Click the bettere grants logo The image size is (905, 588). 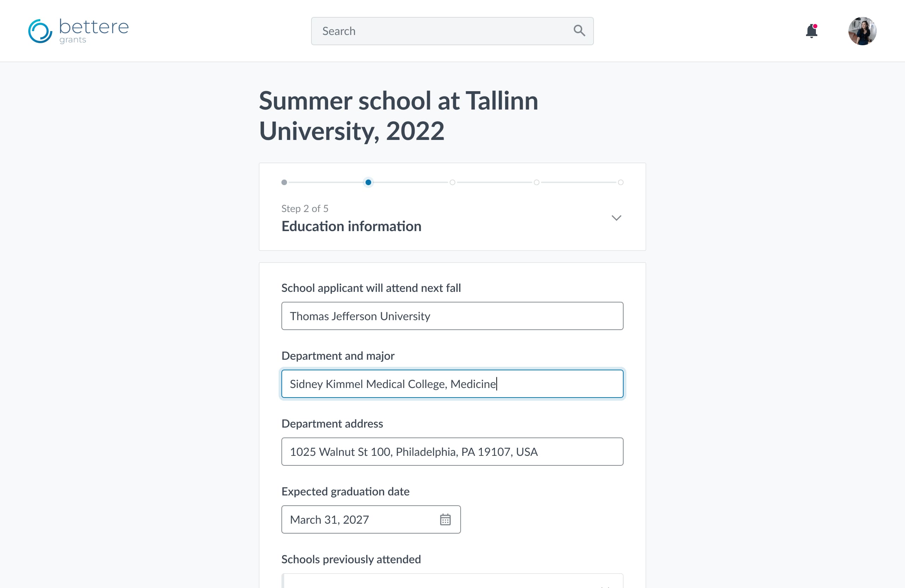[x=78, y=30]
